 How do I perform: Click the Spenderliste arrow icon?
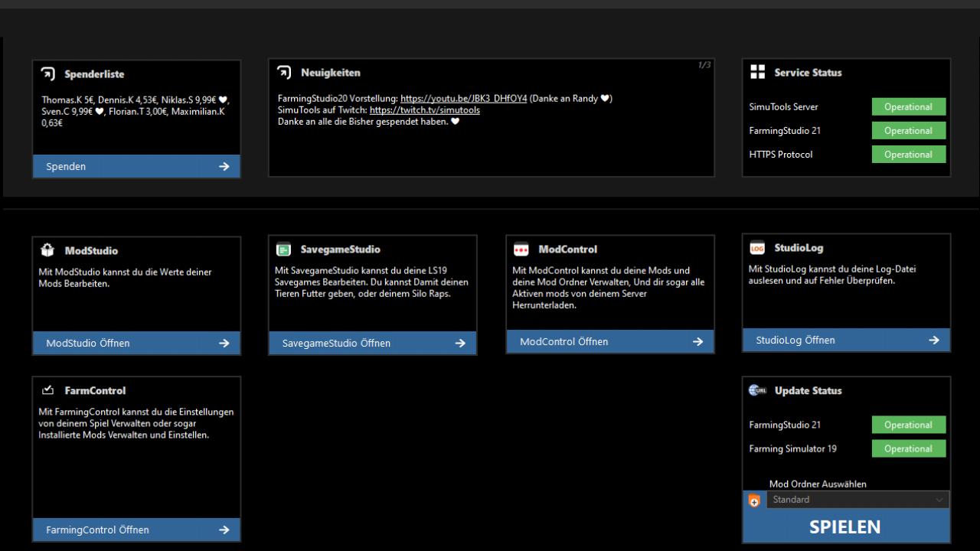[47, 74]
